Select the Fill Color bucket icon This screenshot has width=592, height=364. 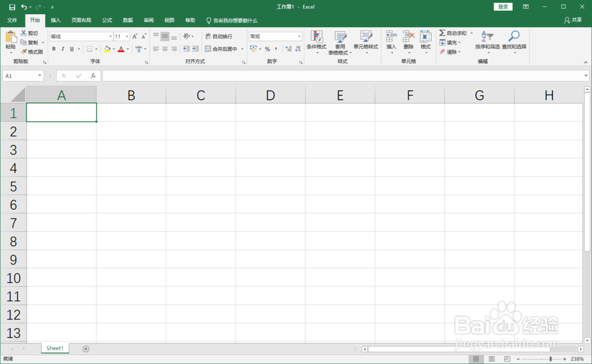tap(108, 49)
